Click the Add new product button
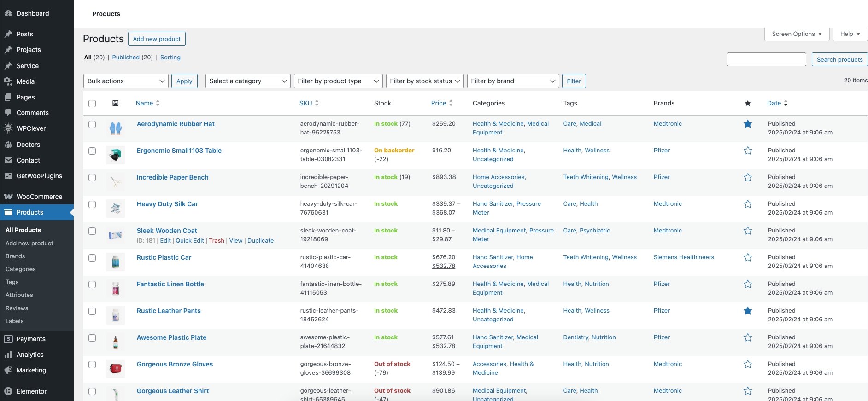The width and height of the screenshot is (868, 401). (157, 39)
